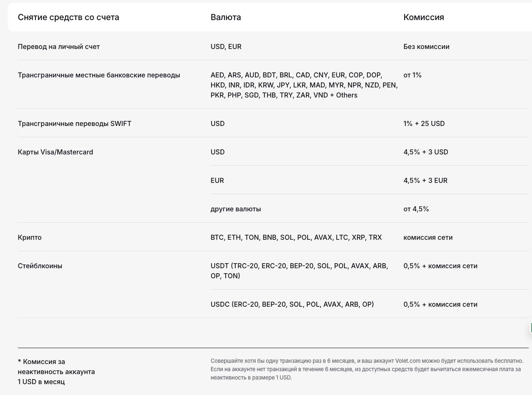532x395 pixels.
Task: Select 'Трансграничные переводы SWIFT' row label
Action: coord(74,123)
